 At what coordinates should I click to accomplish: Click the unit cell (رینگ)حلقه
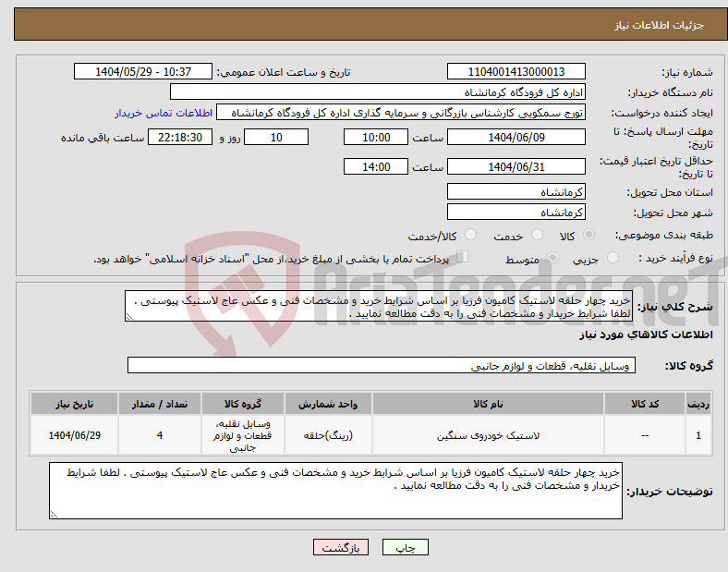(x=328, y=435)
